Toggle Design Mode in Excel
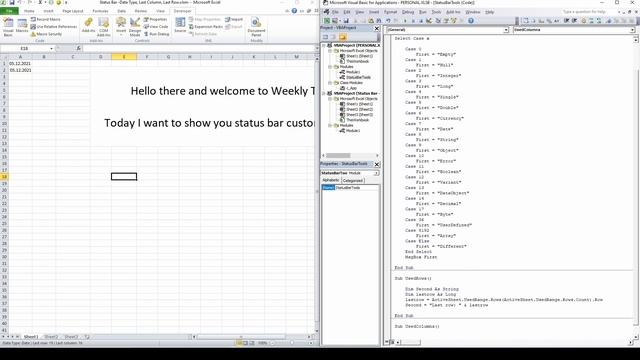The width and height of the screenshot is (640, 360). (135, 27)
